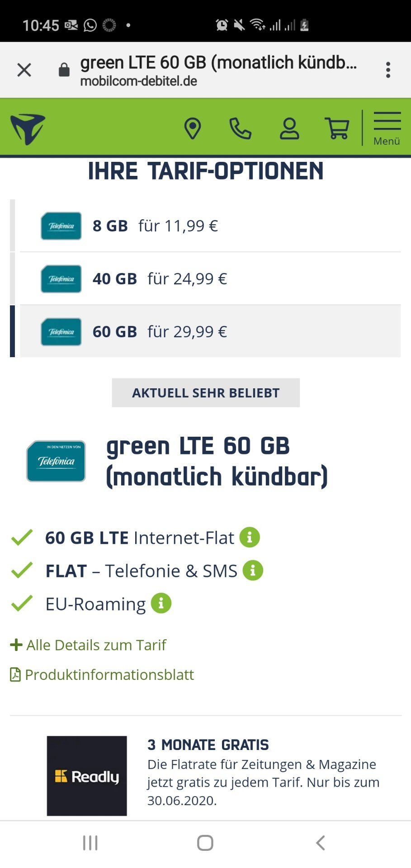This screenshot has height=868, width=411.
Task: Tap the Android back navigation button
Action: pos(321,843)
